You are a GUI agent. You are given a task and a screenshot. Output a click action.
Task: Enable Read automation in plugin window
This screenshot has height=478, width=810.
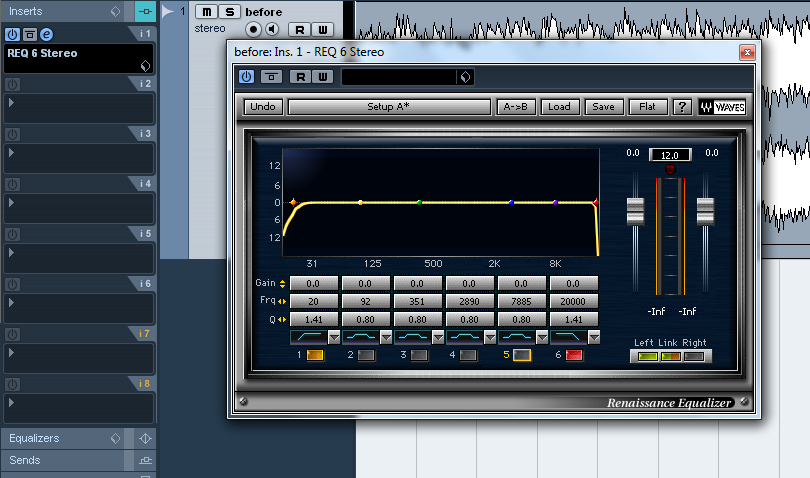(x=300, y=77)
